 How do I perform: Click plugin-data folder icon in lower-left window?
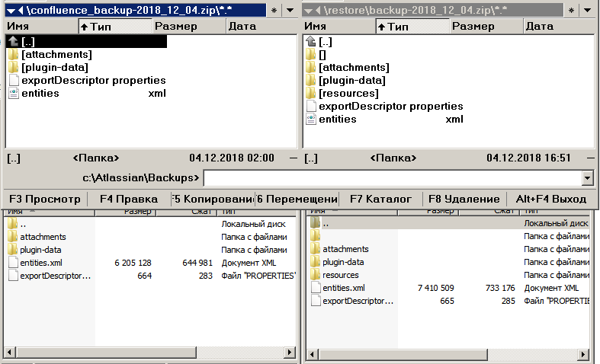point(13,250)
